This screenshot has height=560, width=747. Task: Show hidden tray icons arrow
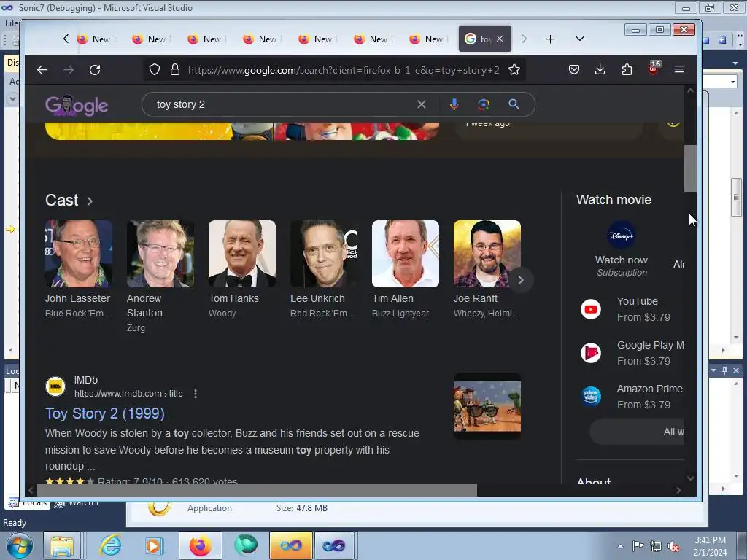click(x=620, y=546)
